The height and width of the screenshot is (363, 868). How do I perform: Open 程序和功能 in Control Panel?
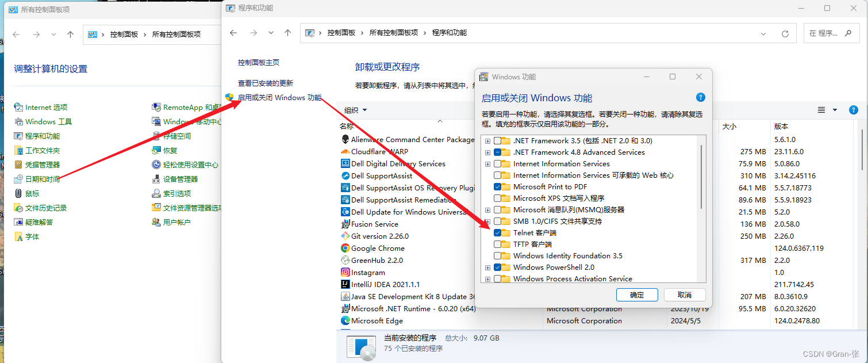43,136
